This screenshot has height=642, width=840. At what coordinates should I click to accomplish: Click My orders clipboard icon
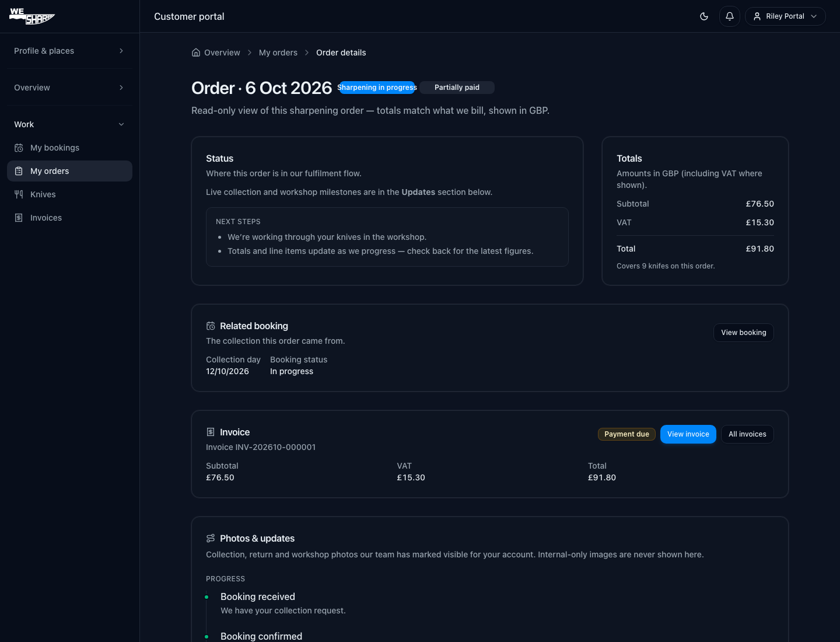coord(19,171)
